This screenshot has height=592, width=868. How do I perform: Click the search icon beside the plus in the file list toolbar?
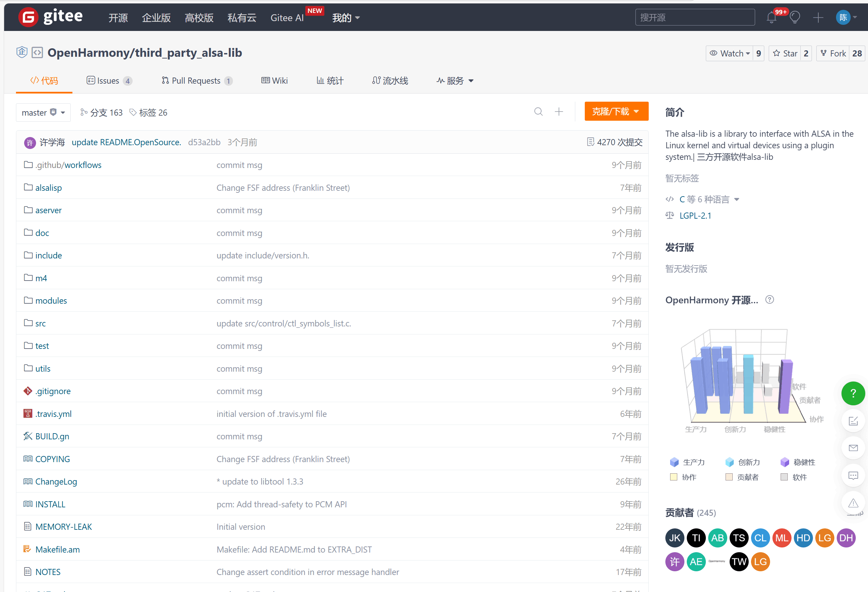pos(538,112)
